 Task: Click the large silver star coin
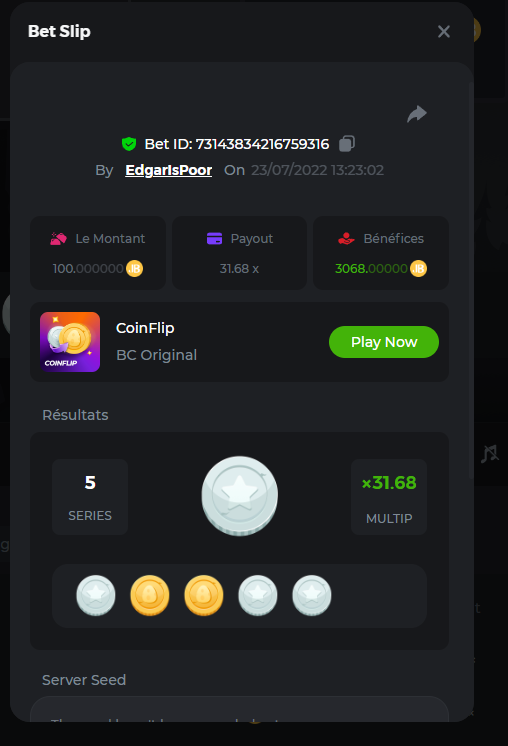pos(240,496)
